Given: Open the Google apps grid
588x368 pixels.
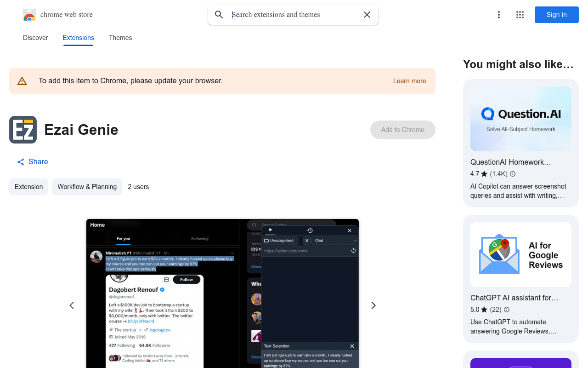Looking at the screenshot, I should (520, 15).
